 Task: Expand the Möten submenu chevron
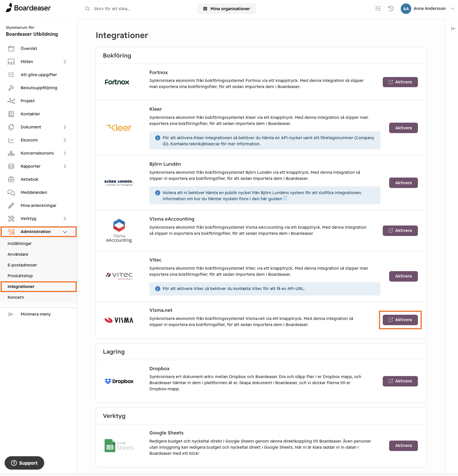tap(65, 62)
